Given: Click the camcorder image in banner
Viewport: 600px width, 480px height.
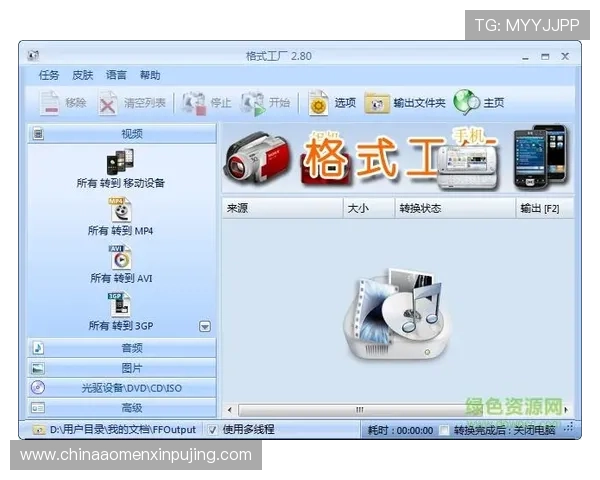Looking at the screenshot, I should click(257, 159).
